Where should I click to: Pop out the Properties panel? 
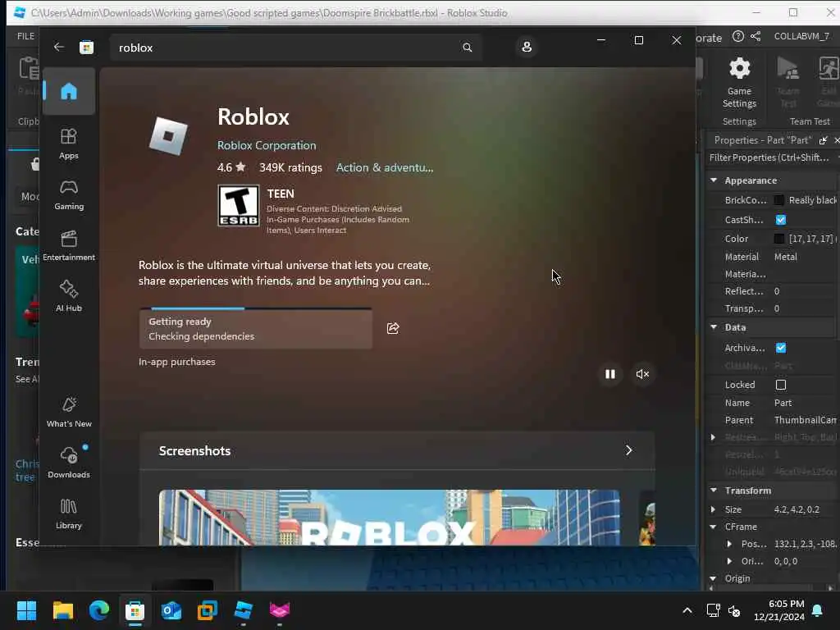coord(824,140)
